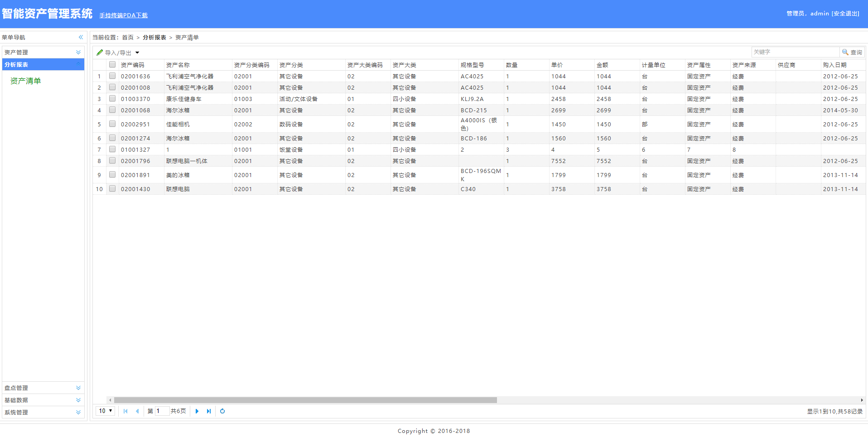The width and height of the screenshot is (868, 437).
Task: Select 分析报表 menu header
Action: click(43, 65)
